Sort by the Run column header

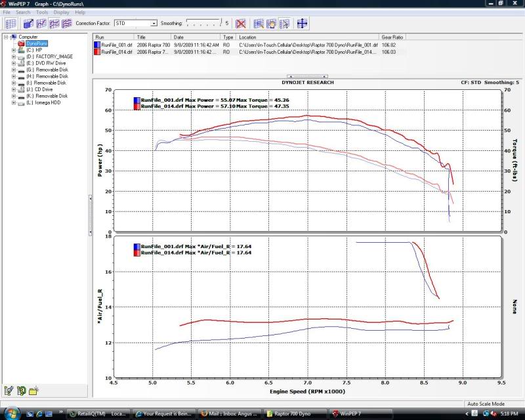(x=114, y=37)
